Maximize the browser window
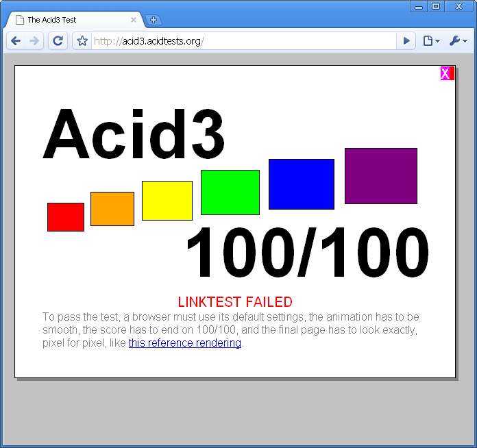The image size is (477, 448). pos(436,6)
